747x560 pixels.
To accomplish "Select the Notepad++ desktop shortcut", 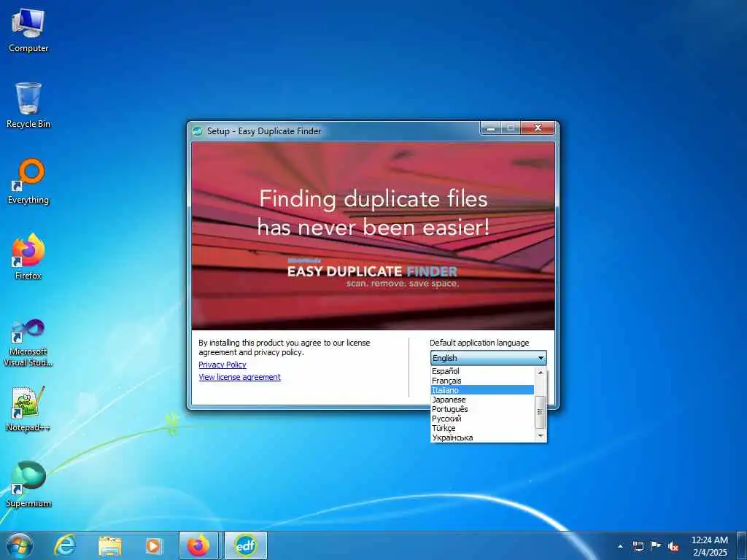I will (x=28, y=409).
